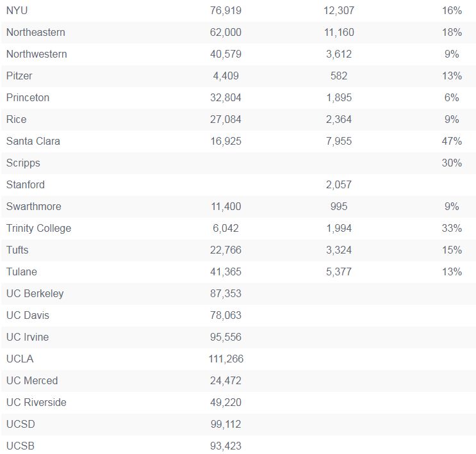The height and width of the screenshot is (454, 476).
Task: Click UC Irvine's 95,556 value
Action: tap(226, 337)
